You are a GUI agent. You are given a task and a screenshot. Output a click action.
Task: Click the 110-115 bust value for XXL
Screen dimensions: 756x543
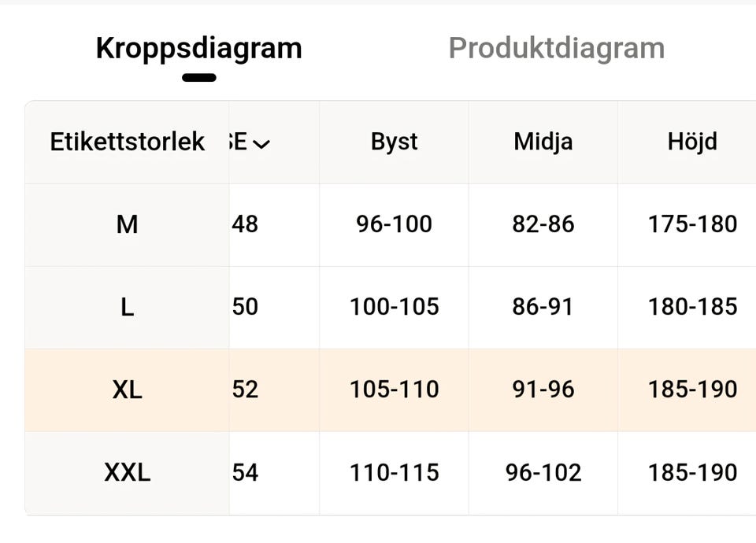click(394, 472)
